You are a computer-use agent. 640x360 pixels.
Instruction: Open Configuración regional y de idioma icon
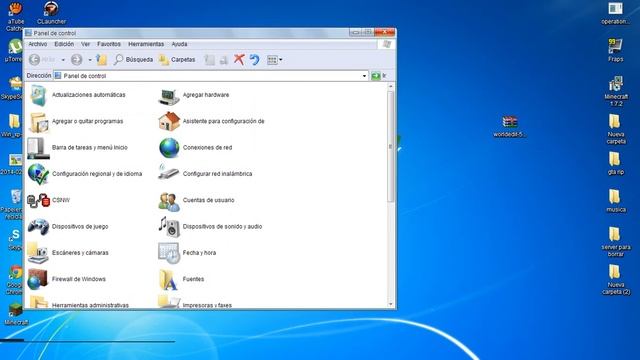tap(38, 174)
